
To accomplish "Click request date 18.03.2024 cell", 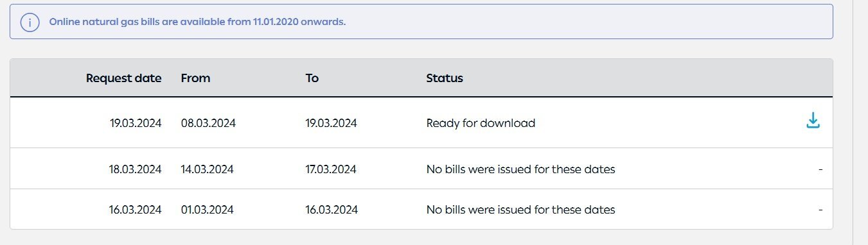I will (136, 169).
